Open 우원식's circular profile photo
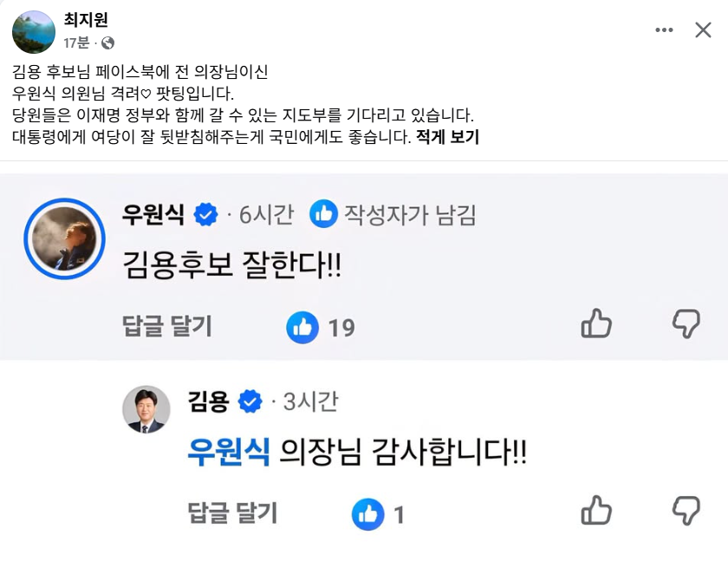This screenshot has height=561, width=728. click(x=64, y=238)
